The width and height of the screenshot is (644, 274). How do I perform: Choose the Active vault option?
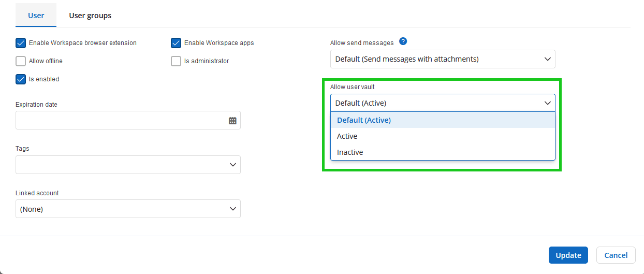tap(347, 136)
